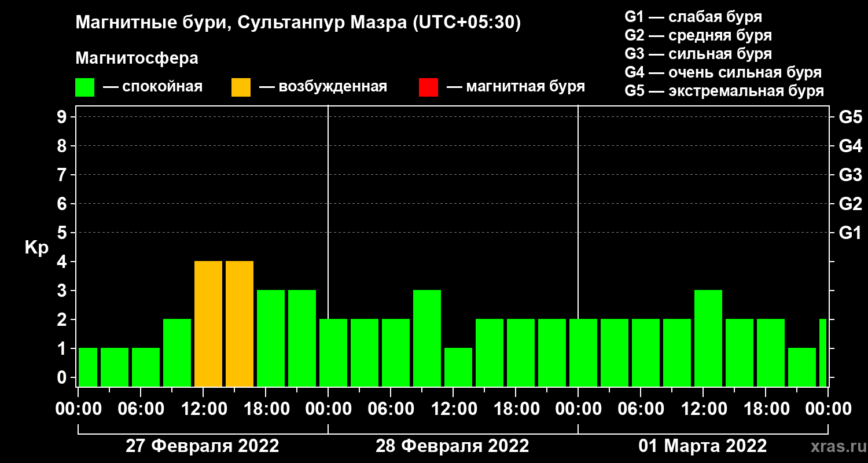The width and height of the screenshot is (868, 463).
Task: Click the orange bar ending 18:00 on 27 February
Action: tap(240, 324)
